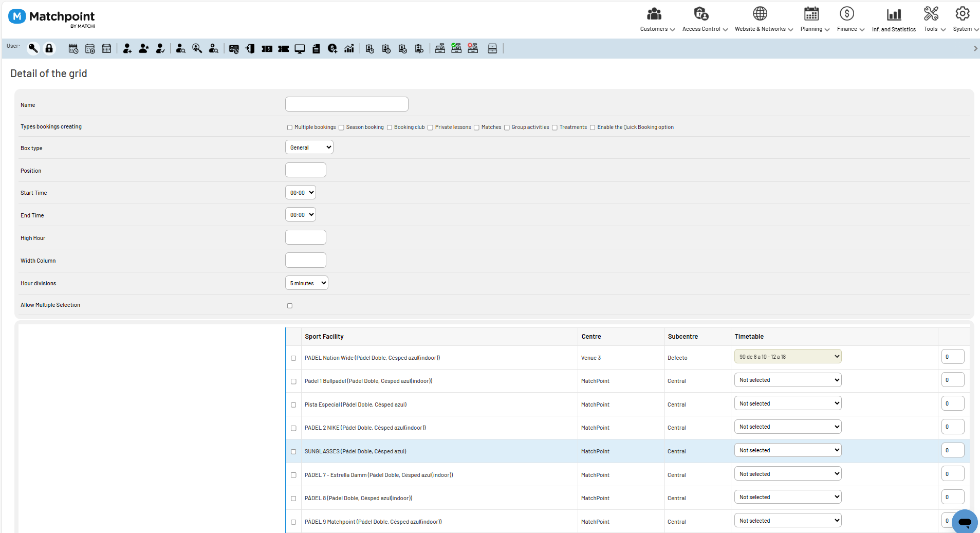Click the monitor screen toolbar icon
The image size is (980, 533).
click(x=300, y=49)
